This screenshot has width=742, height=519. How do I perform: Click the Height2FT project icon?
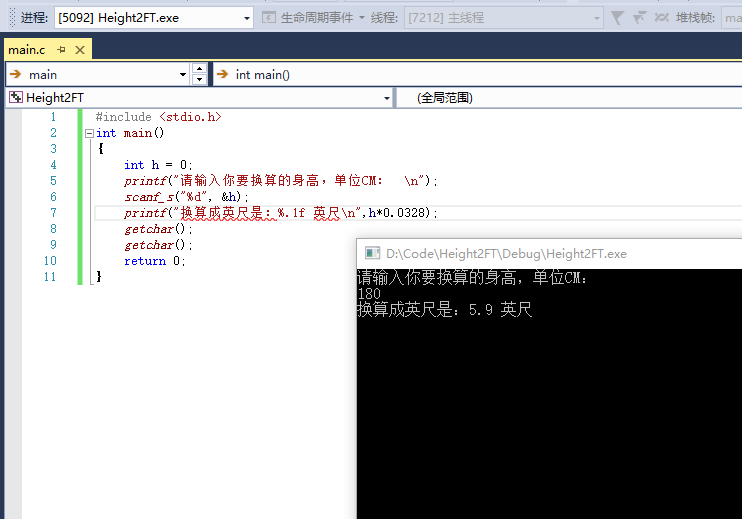(16, 97)
